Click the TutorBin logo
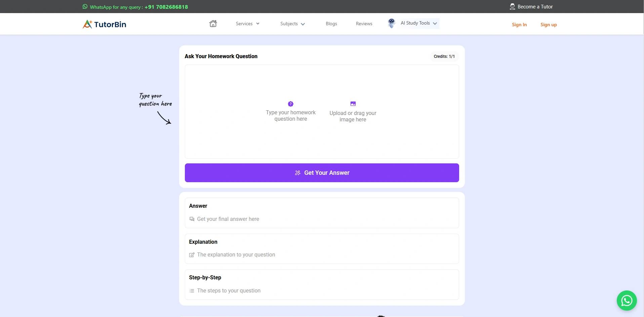This screenshot has height=317, width=644. (104, 24)
